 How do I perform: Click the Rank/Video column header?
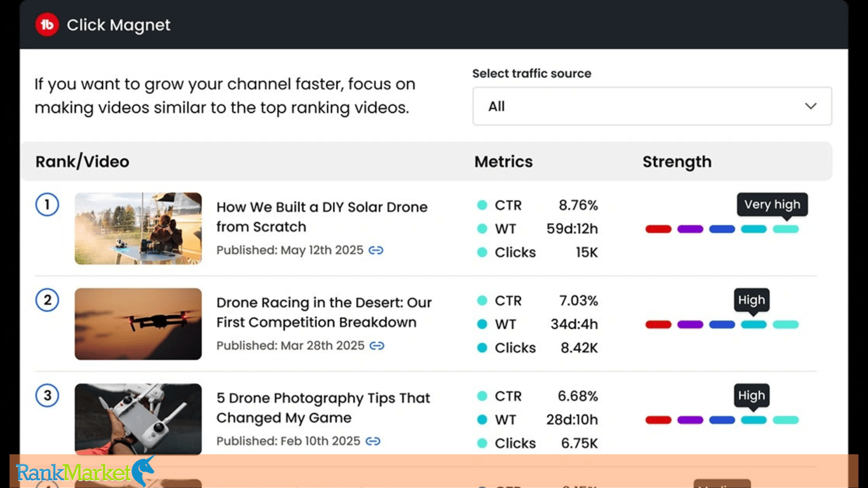coord(82,161)
